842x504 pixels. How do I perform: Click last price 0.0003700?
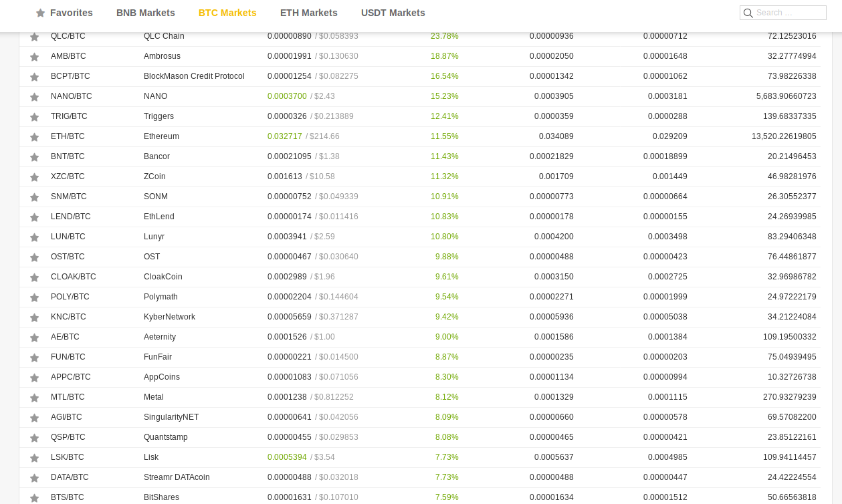pyautogui.click(x=287, y=96)
